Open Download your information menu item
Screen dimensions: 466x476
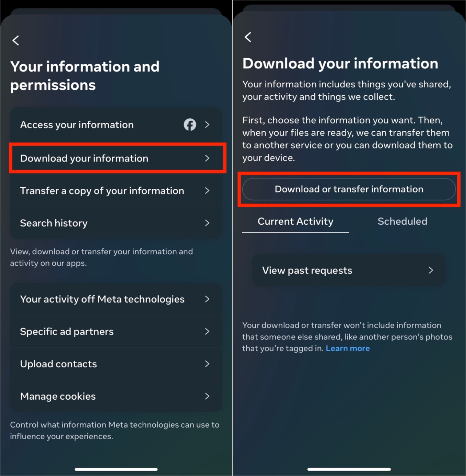point(84,159)
